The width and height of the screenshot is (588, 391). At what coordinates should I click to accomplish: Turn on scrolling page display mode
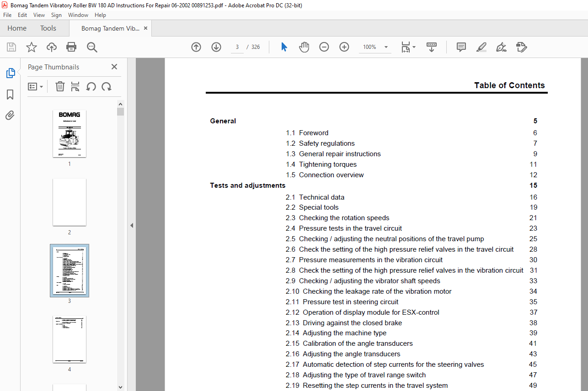[432, 47]
